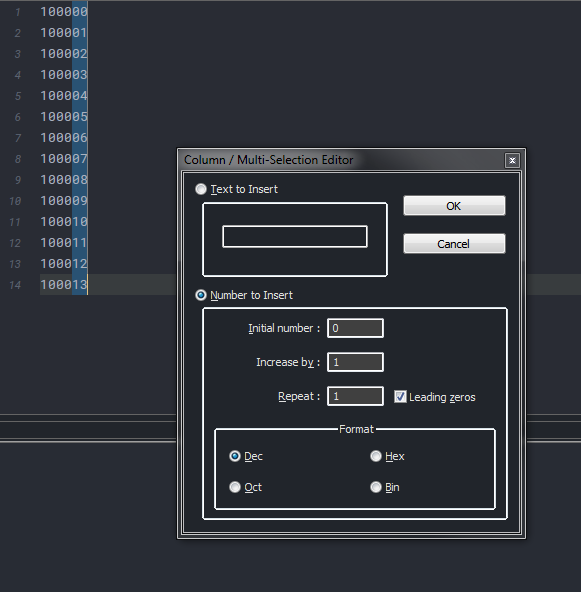This screenshot has height=592, width=581.
Task: Click line 13 text 100012
Action: pos(64,264)
